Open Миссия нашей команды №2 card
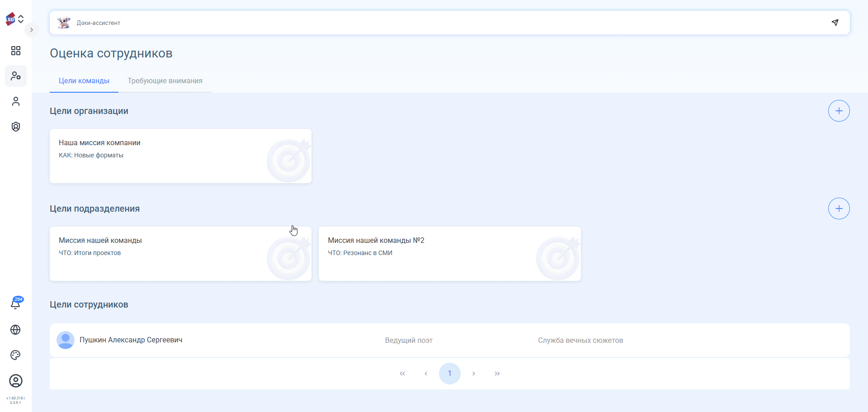This screenshot has width=868, height=412. point(449,254)
